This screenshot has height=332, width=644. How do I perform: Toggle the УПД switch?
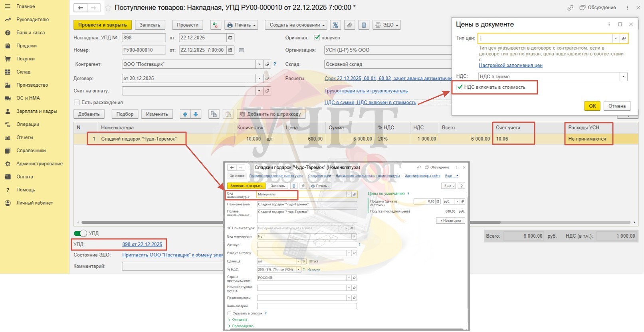[80, 233]
